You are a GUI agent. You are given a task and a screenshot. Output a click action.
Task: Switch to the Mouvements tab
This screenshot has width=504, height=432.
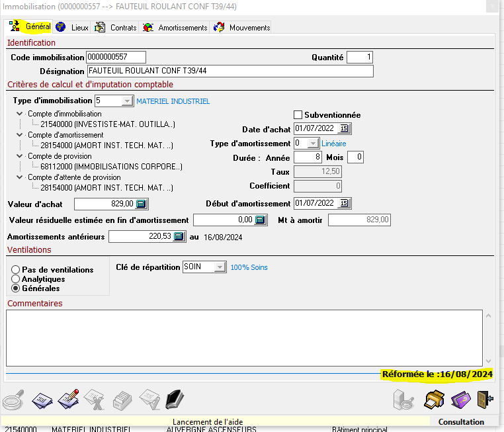coord(241,28)
